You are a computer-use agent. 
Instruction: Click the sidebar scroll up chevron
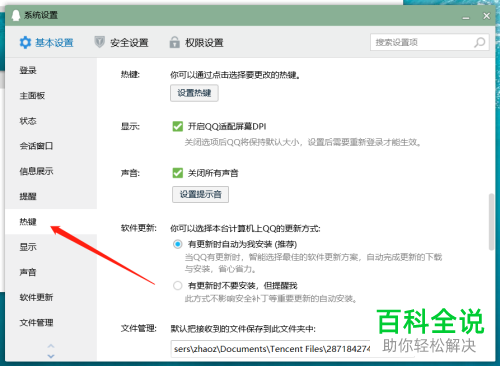point(51,345)
